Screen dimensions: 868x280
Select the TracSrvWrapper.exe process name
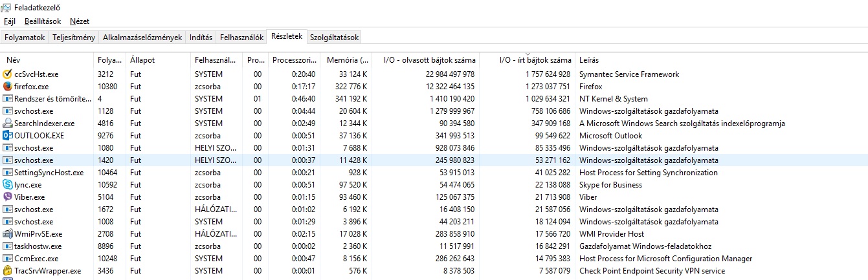pyautogui.click(x=48, y=271)
